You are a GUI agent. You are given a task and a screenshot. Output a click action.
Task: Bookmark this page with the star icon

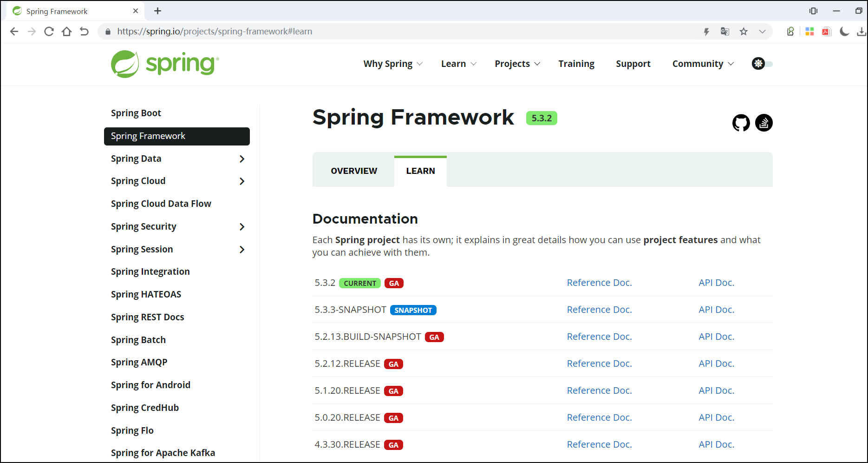[x=744, y=32]
